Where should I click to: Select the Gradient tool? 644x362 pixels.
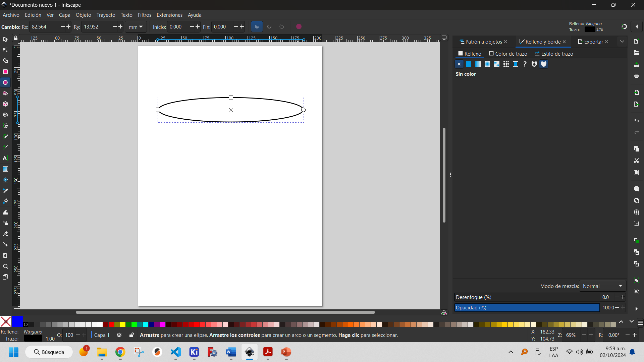point(5,169)
